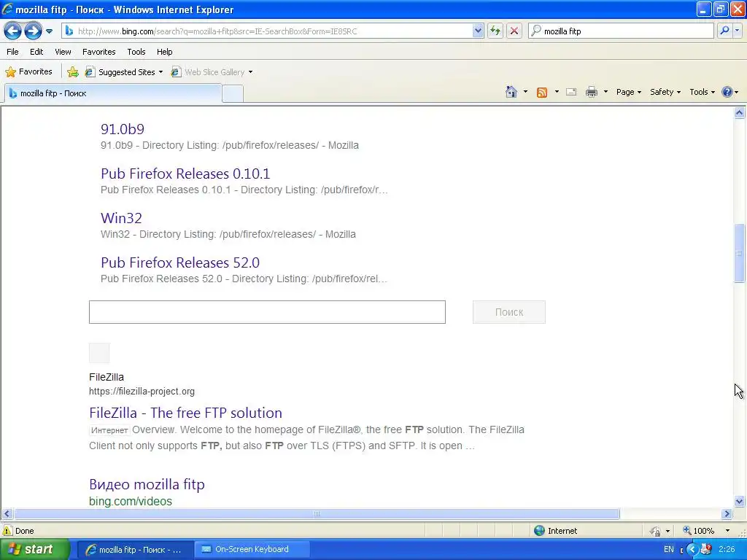Open the Favorites star button
Viewport: 747px width, 560px height.
[28, 72]
